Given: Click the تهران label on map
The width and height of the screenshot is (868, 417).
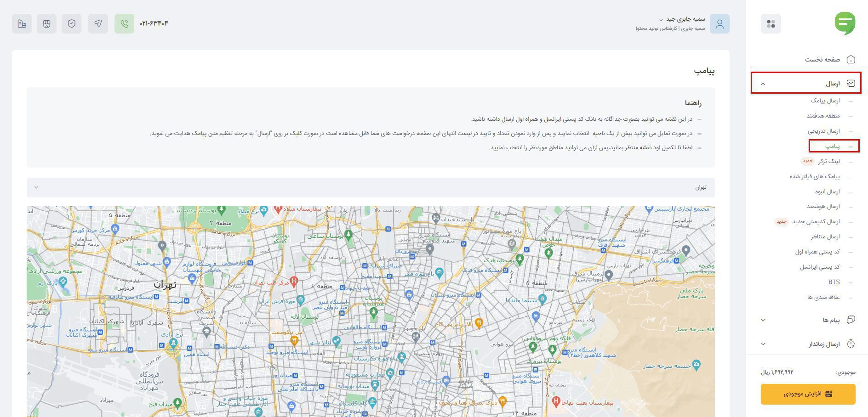Looking at the screenshot, I should coord(165,285).
